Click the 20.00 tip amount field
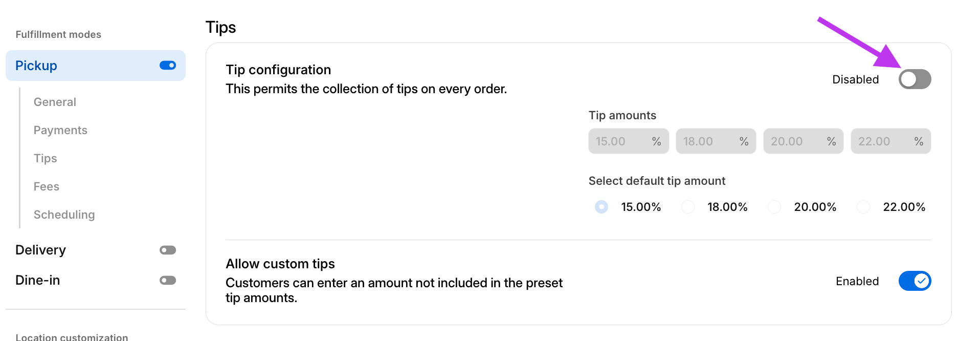The width and height of the screenshot is (980, 341). click(794, 141)
